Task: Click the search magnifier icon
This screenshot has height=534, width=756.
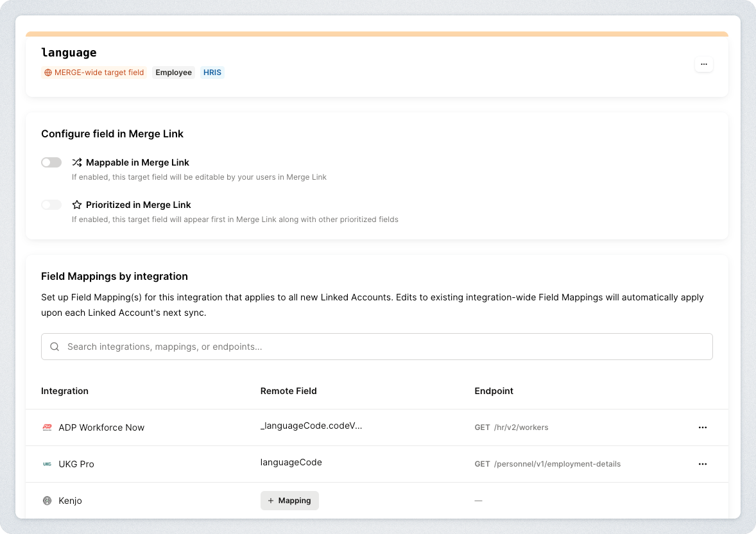Action: 55,347
